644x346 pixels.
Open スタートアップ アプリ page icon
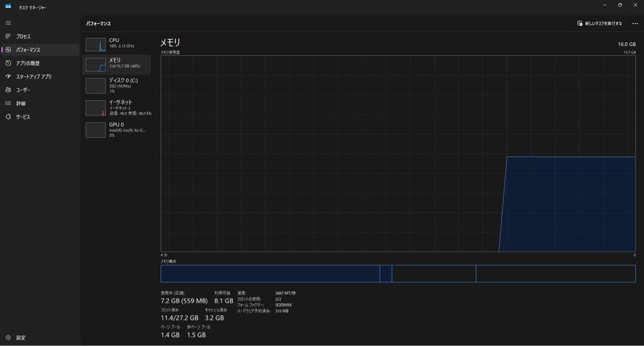pos(8,77)
